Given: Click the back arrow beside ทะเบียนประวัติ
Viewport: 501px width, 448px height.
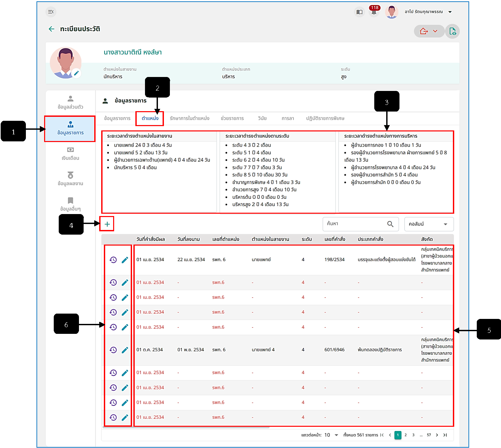Looking at the screenshot, I should click(51, 29).
